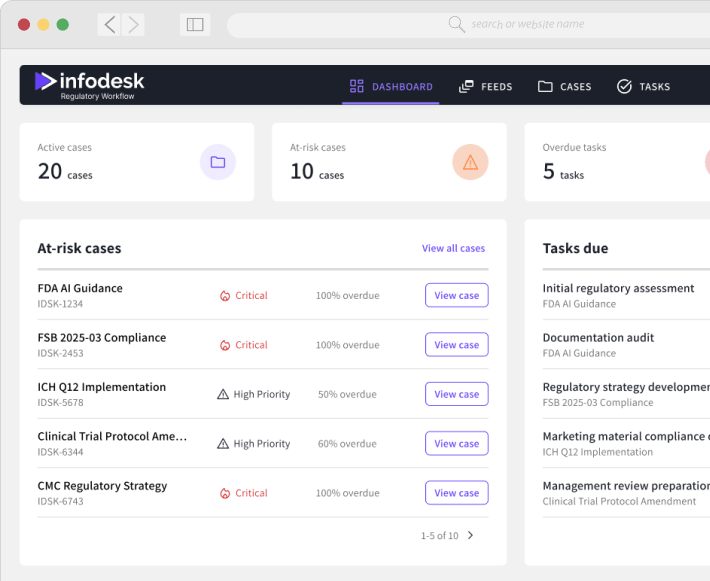The height and width of the screenshot is (581, 710).
Task: Click case ID IDSK-5678
Action: [x=60, y=403]
